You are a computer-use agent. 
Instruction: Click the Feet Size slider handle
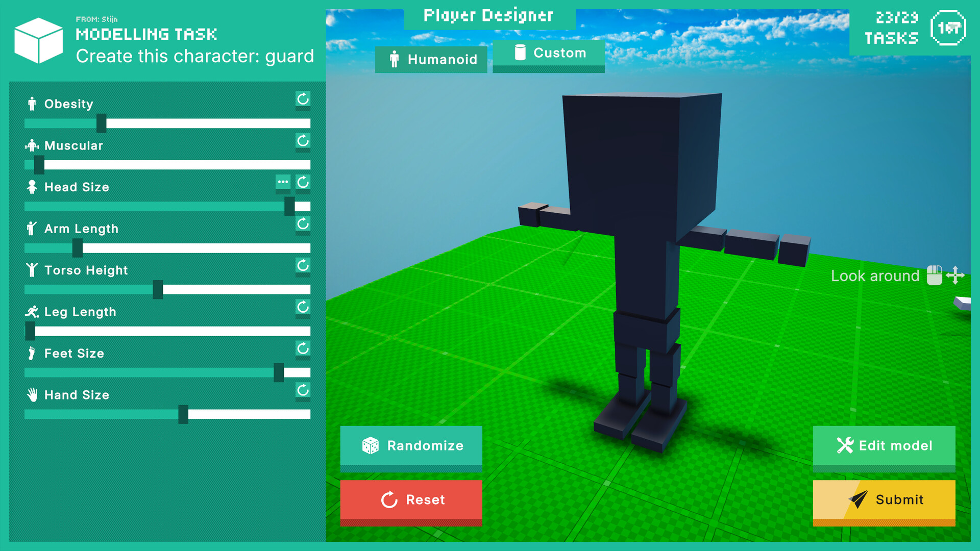click(279, 373)
